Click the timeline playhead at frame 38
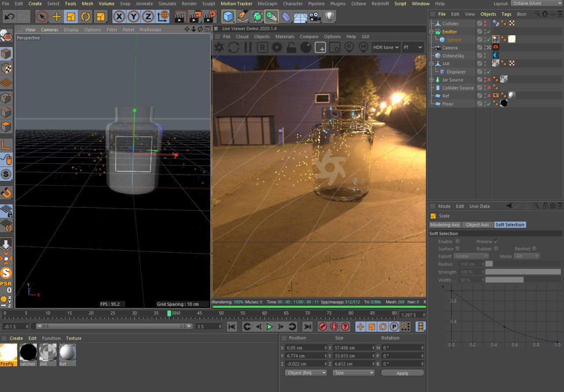 (x=169, y=313)
